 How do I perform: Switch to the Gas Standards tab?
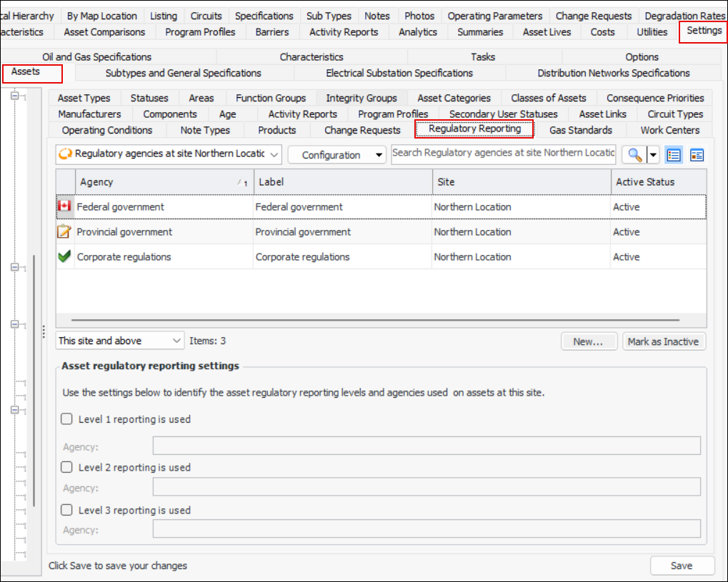(x=580, y=130)
